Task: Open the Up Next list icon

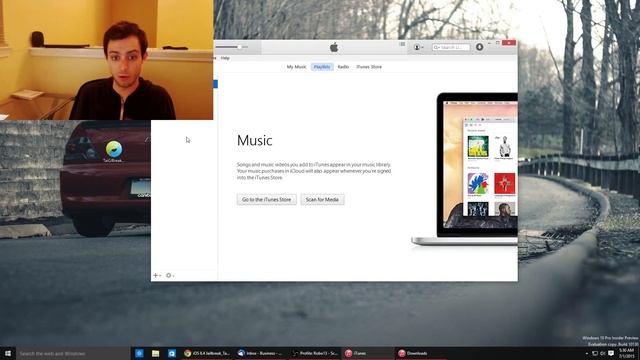Action: click(x=402, y=44)
